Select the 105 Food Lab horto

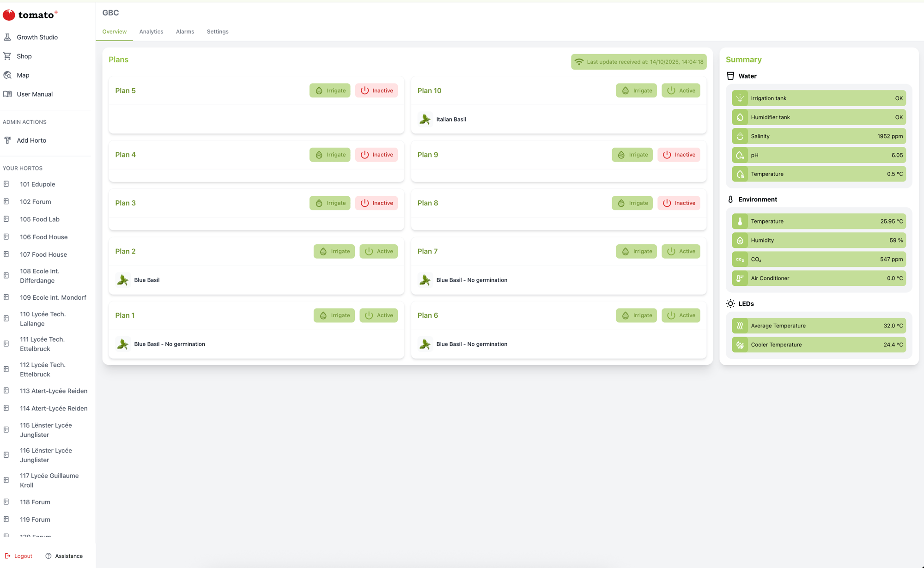[40, 219]
